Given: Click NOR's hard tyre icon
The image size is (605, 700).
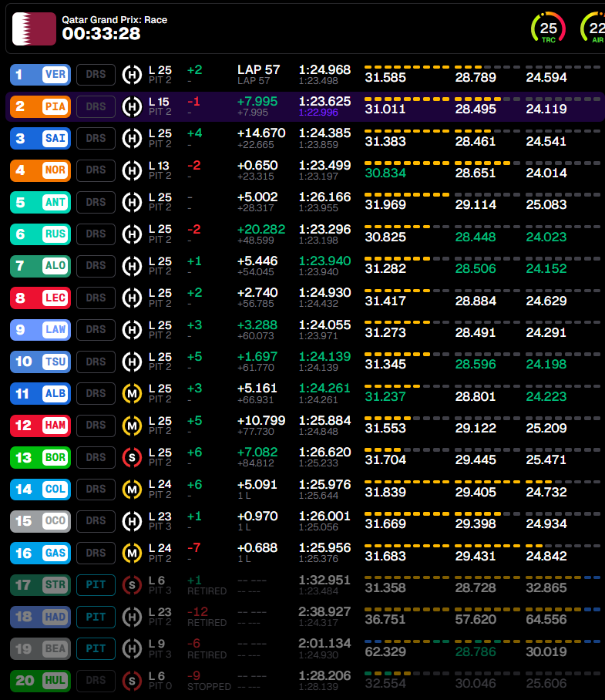Looking at the screenshot, I should [132, 170].
